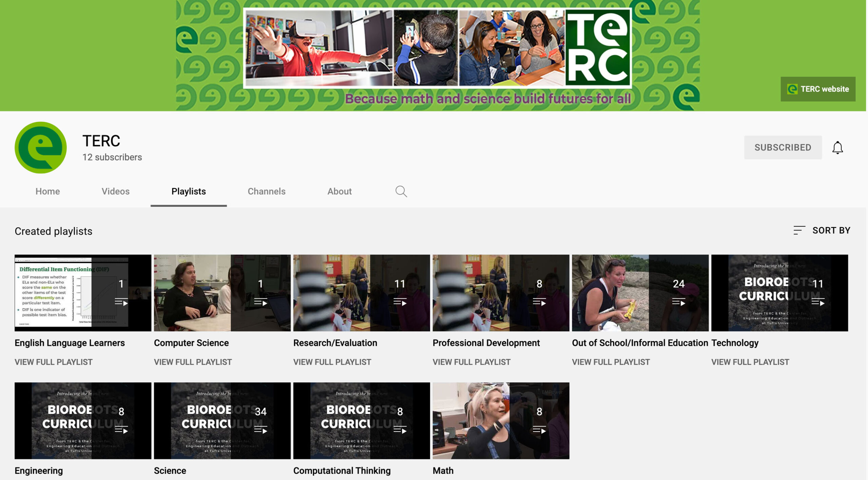View full Research/Evaluation playlist
This screenshot has height=480, width=868.
[x=332, y=362]
